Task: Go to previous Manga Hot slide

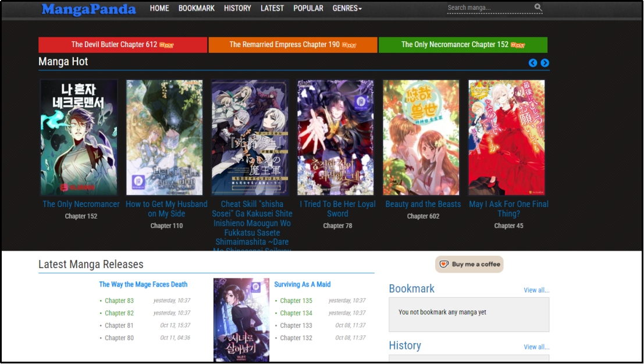Action: pos(533,63)
